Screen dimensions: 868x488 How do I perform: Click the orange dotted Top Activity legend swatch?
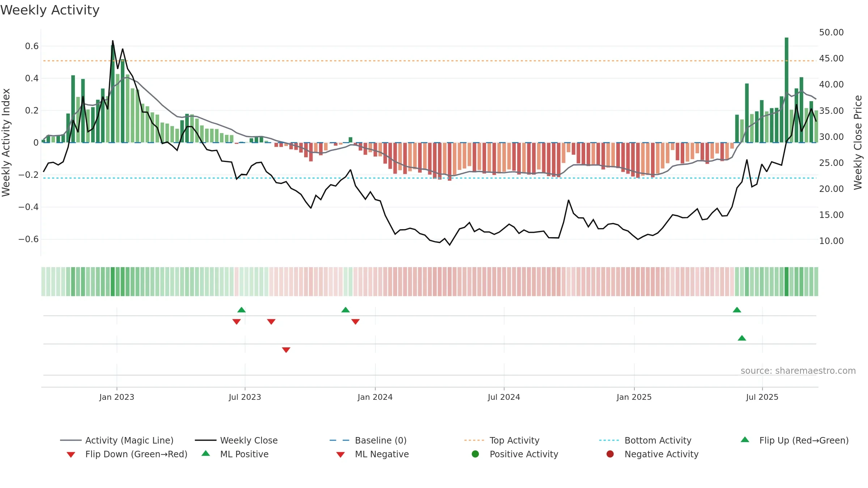(x=474, y=440)
